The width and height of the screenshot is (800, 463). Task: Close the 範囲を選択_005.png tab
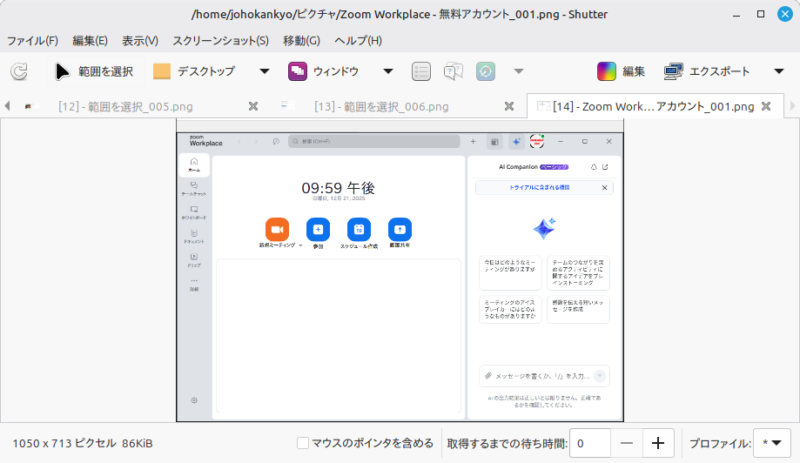coord(253,106)
